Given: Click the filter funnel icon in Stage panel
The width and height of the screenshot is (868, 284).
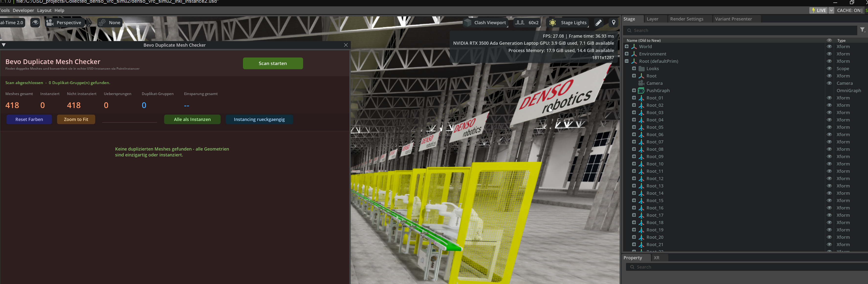Looking at the screenshot, I should [x=862, y=30].
